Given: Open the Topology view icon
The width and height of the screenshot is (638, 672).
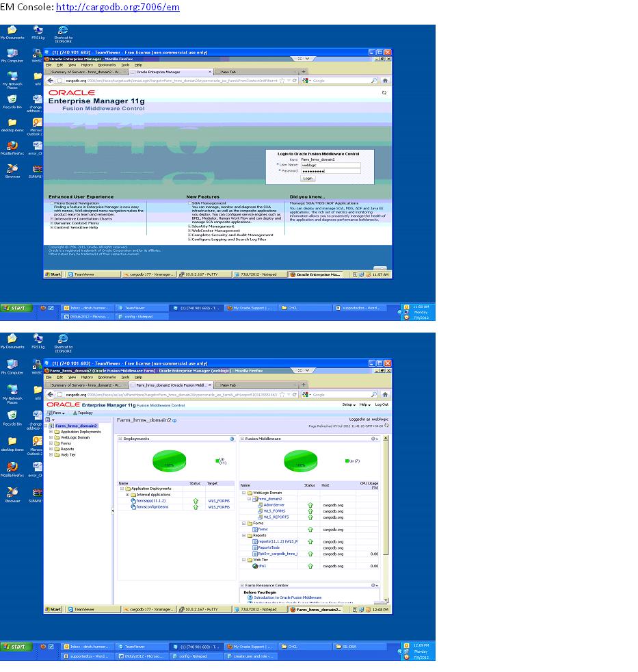Looking at the screenshot, I should click(75, 413).
